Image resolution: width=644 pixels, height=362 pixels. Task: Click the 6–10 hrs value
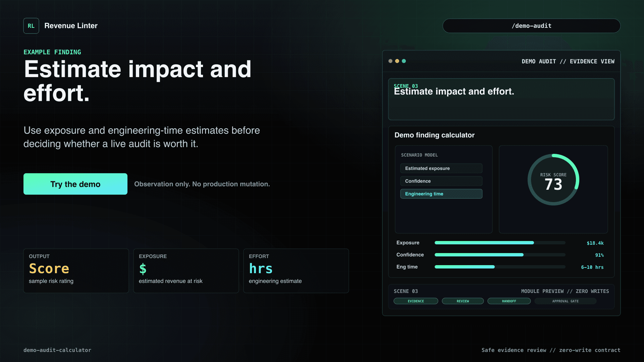(592, 267)
